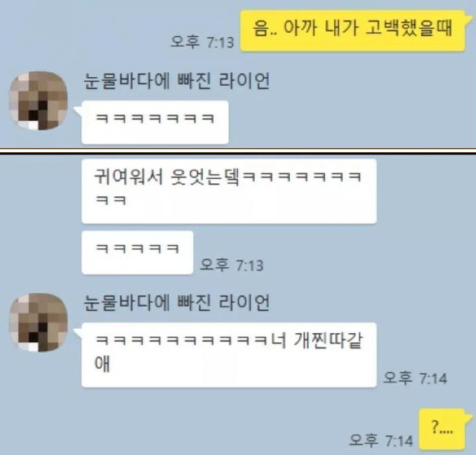476x455 pixels.
Task: Click the word 개찐따같 in the long message
Action: pyautogui.click(x=328, y=341)
